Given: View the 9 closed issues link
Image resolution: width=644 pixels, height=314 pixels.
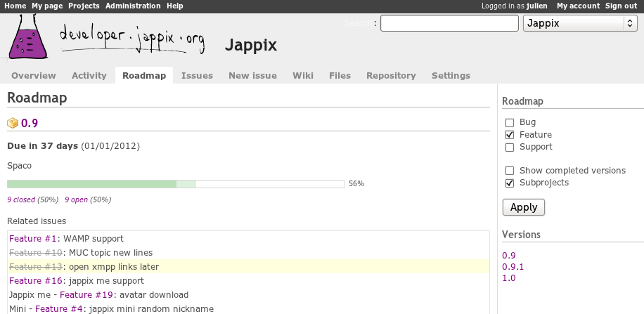Looking at the screenshot, I should pos(21,200).
